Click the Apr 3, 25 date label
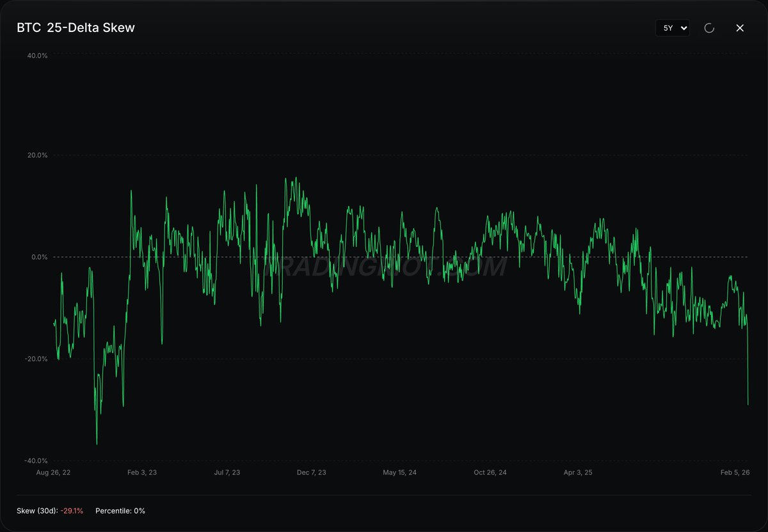This screenshot has height=532, width=768. 578,473
